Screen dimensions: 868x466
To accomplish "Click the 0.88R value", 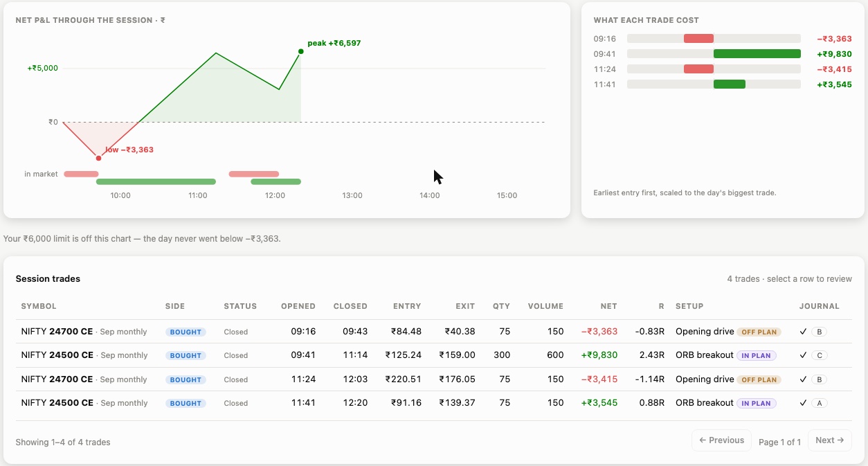I will [x=652, y=403].
